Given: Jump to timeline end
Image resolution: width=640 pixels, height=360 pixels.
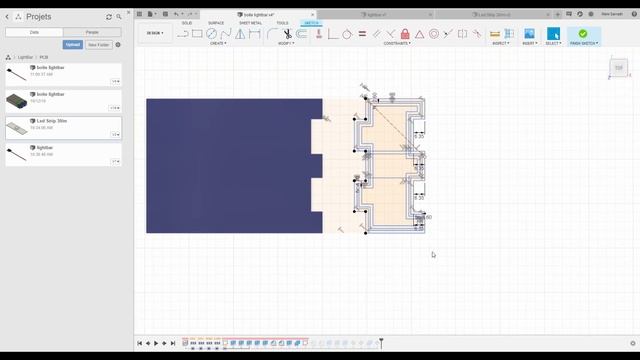Looking at the screenshot, I should [x=173, y=343].
